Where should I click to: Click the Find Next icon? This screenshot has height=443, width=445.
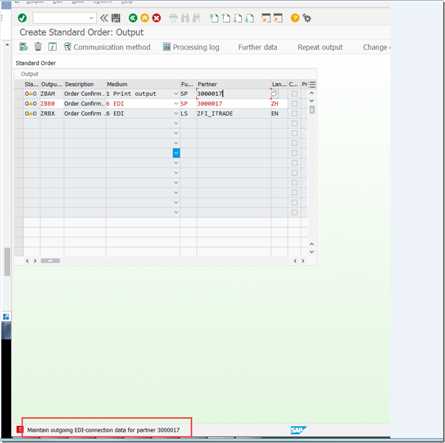point(196,18)
